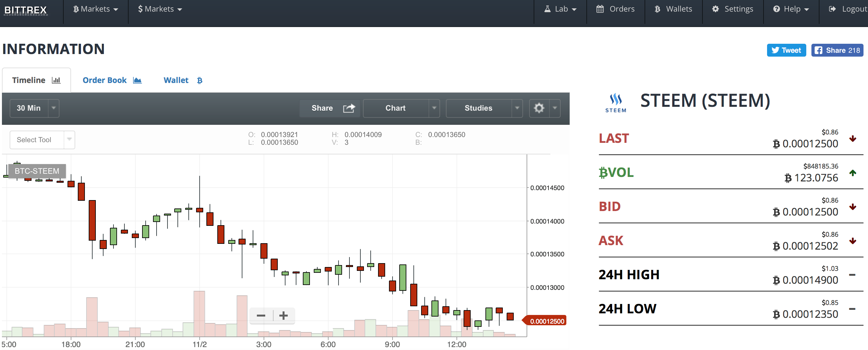
Task: Expand arrow next to chart gear
Action: pyautogui.click(x=555, y=108)
